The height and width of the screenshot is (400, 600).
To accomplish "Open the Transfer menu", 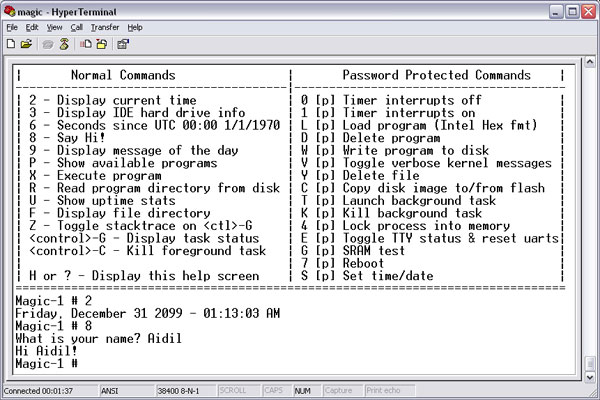I will tap(104, 27).
